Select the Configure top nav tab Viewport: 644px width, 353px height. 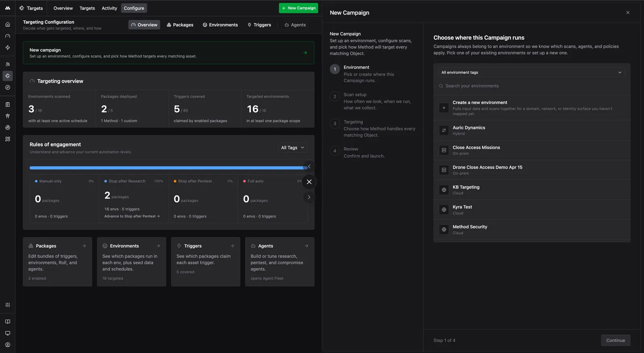tap(134, 8)
